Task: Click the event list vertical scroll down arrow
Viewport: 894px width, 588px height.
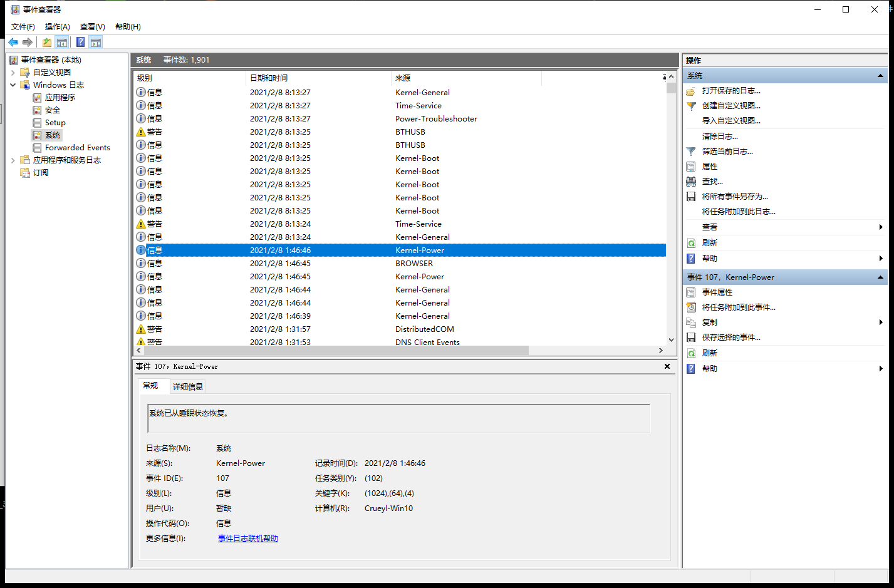Action: click(x=671, y=340)
